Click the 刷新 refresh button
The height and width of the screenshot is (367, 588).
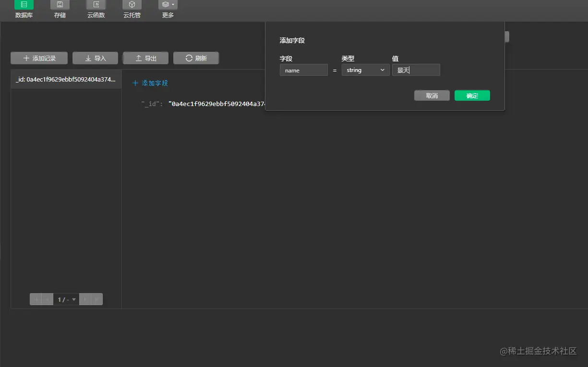196,58
